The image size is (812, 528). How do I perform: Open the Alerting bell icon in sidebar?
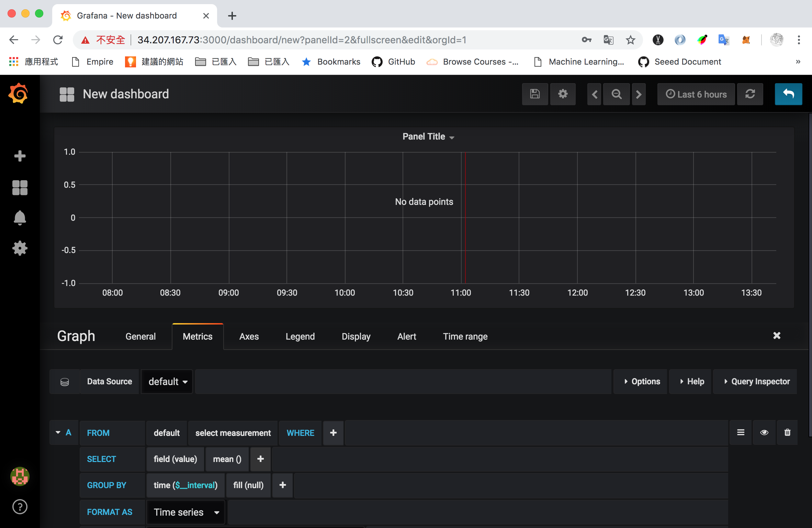coord(20,218)
